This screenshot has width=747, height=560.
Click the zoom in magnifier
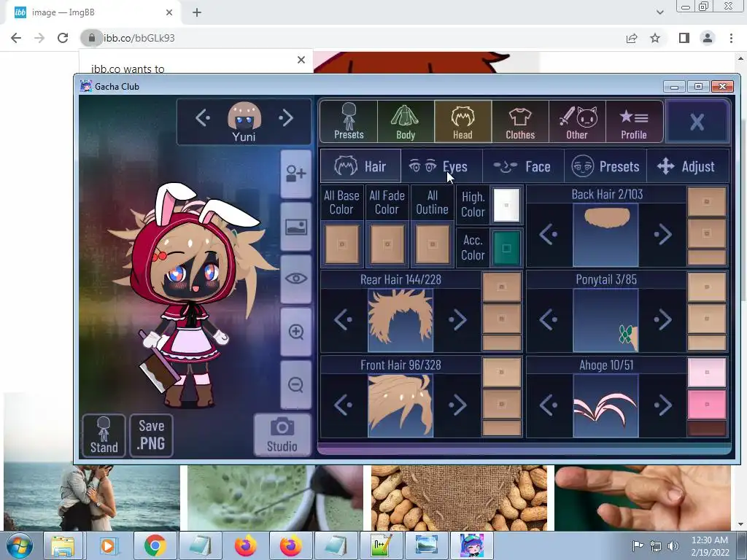[x=296, y=332]
